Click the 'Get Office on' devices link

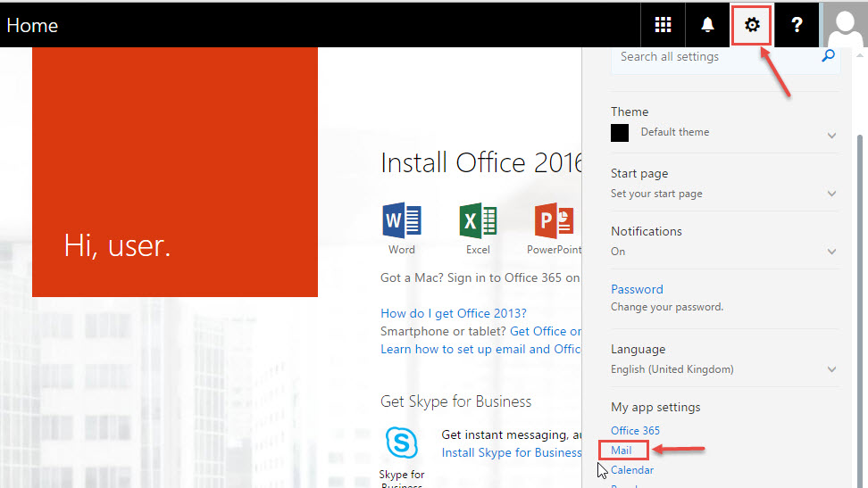(546, 331)
